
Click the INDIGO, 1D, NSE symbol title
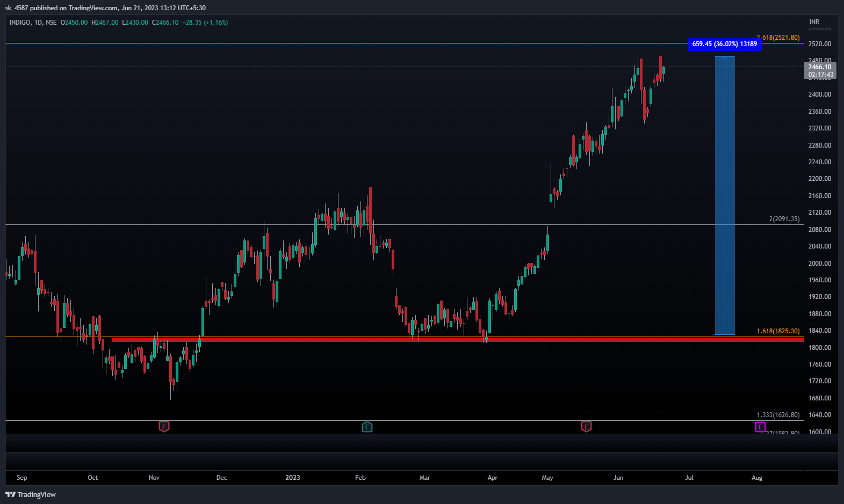click(33, 23)
